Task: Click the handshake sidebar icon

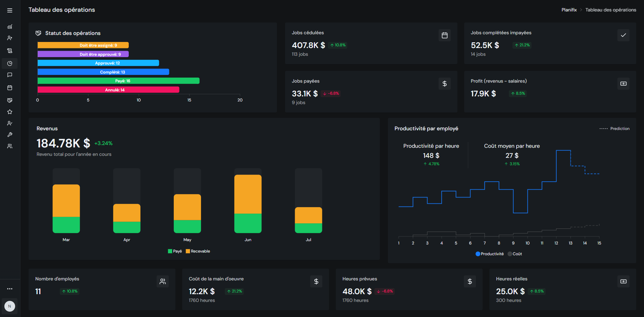Action: [10, 100]
